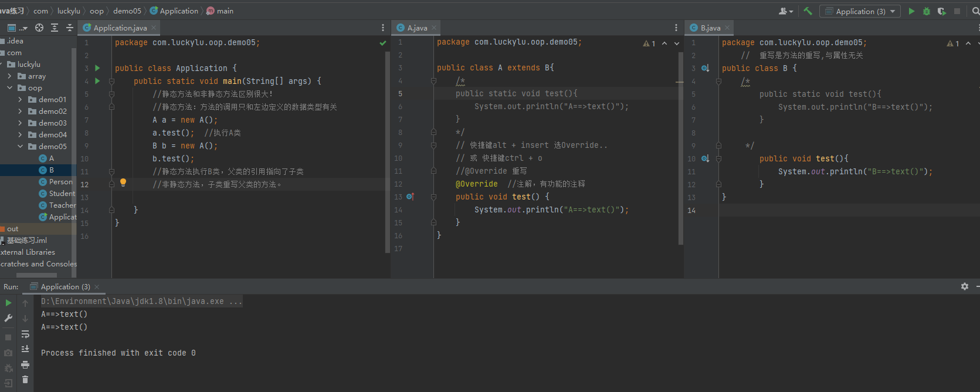
Task: Start debugging with the green bug icon
Action: [927, 11]
